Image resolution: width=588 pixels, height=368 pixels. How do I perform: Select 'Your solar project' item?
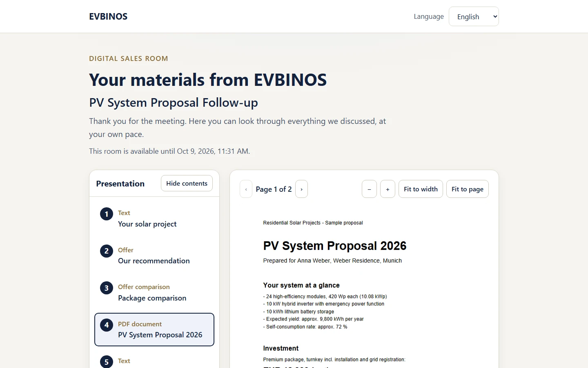(x=154, y=219)
